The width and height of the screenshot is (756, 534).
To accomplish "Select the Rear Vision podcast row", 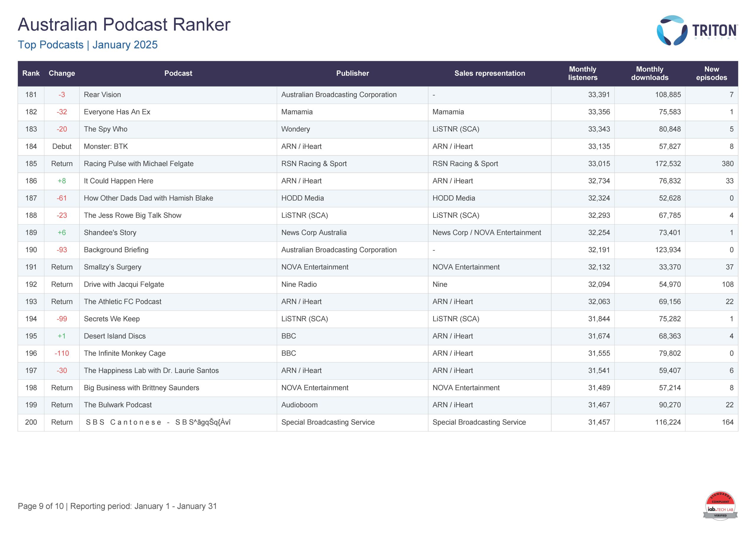I will [x=102, y=95].
